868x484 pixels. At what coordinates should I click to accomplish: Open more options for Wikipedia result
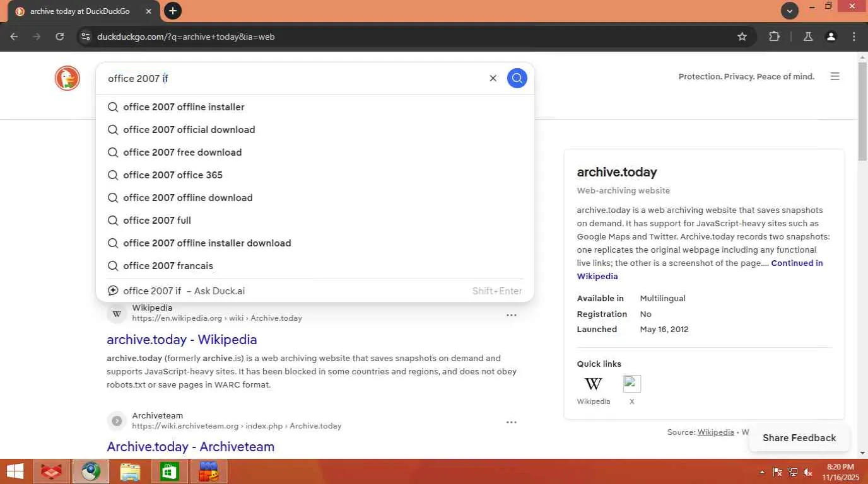(x=511, y=314)
